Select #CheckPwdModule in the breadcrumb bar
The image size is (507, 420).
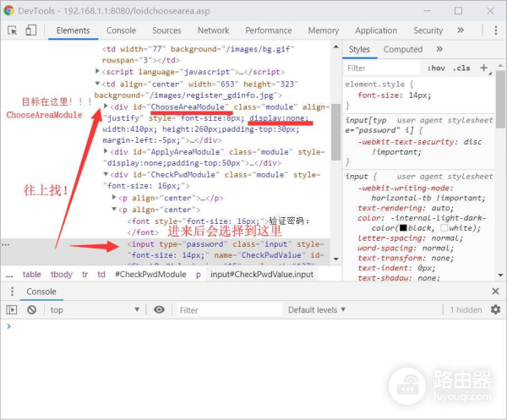click(x=149, y=275)
